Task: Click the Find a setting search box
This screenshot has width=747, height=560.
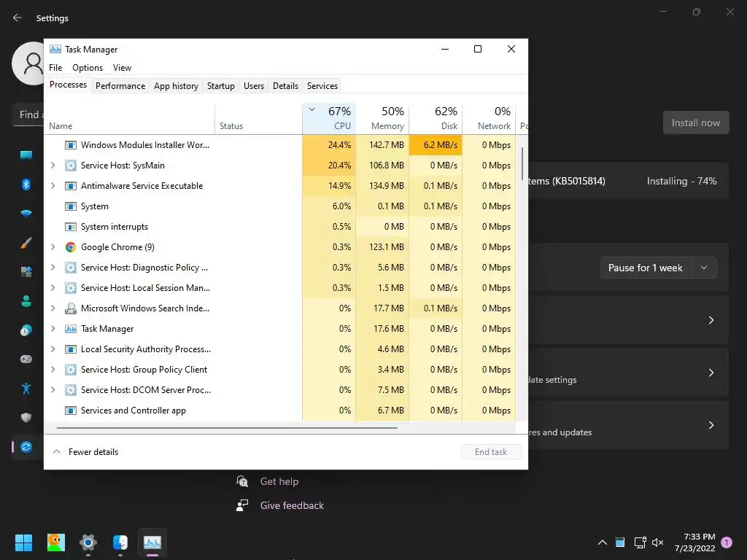Action: [28, 114]
